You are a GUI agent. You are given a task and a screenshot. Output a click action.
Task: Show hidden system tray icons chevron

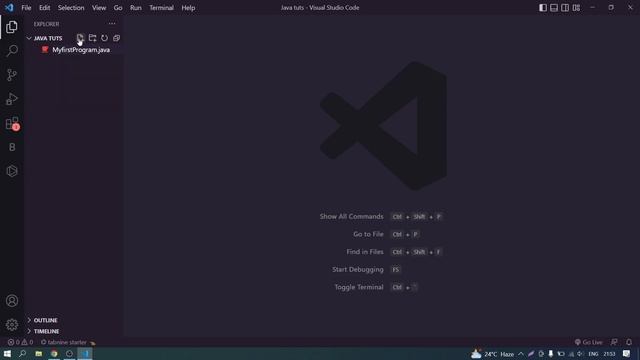(521, 354)
